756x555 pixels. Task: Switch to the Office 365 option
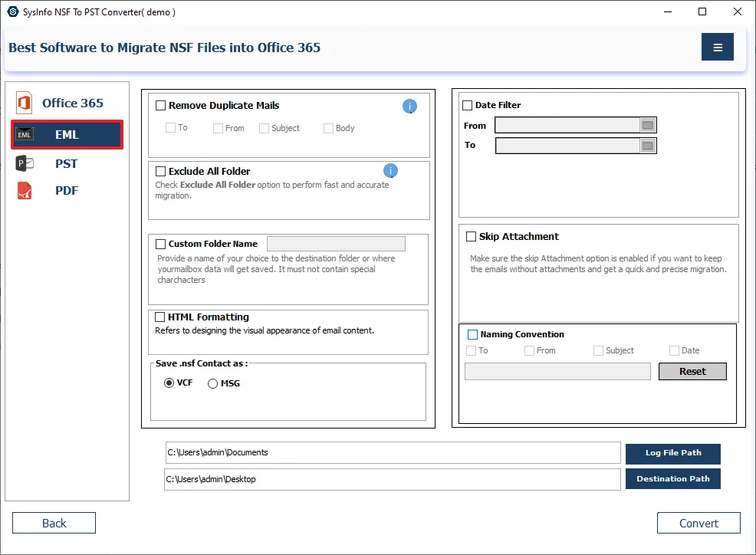pos(72,103)
